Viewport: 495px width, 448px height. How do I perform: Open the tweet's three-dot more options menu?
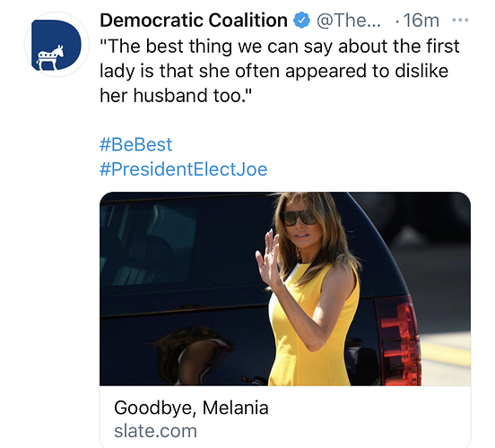coord(460,21)
